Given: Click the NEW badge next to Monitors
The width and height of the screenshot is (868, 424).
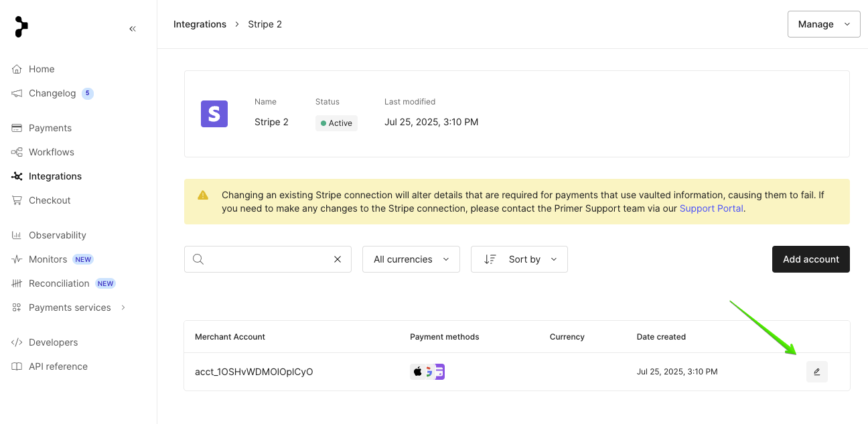Looking at the screenshot, I should (83, 259).
